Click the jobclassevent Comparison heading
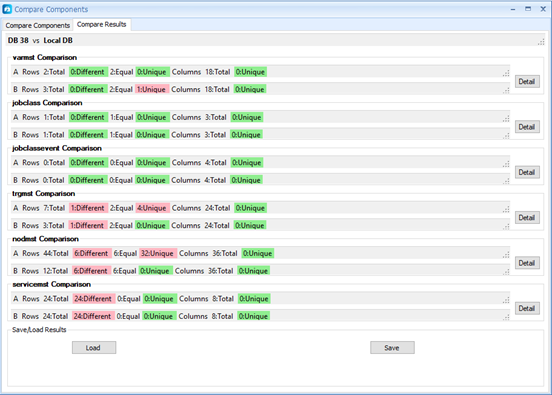The image size is (552, 395). click(x=57, y=148)
